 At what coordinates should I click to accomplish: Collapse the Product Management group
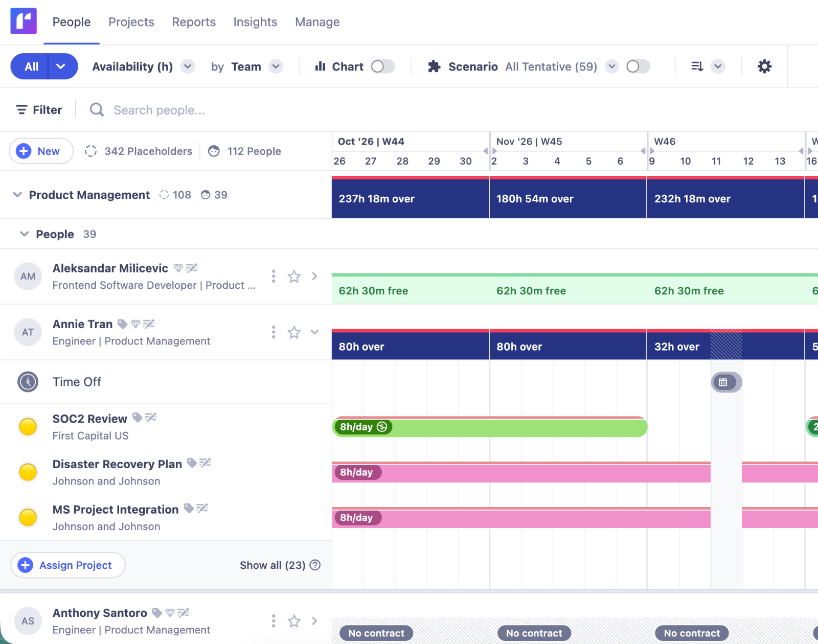[17, 195]
